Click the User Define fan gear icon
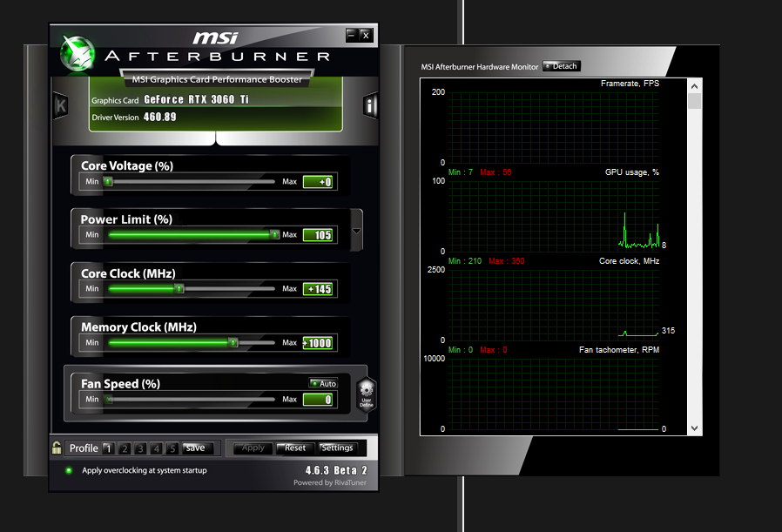Screen dimensions: 782x532 pos(367,395)
